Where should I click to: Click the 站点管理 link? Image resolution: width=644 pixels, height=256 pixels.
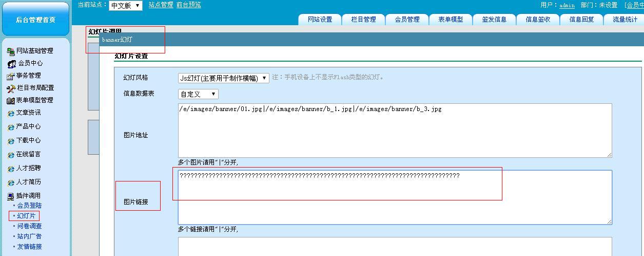pyautogui.click(x=161, y=5)
